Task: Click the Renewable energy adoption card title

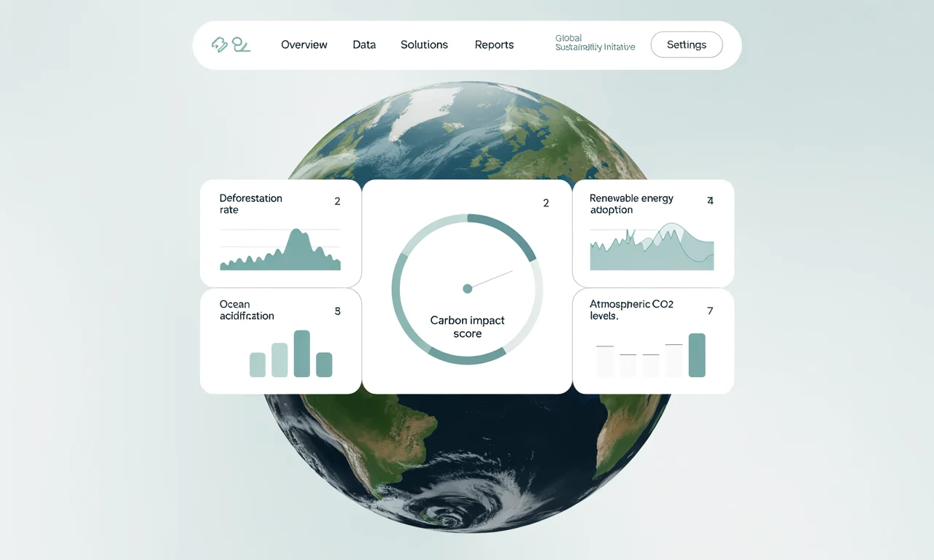Action: 631,204
